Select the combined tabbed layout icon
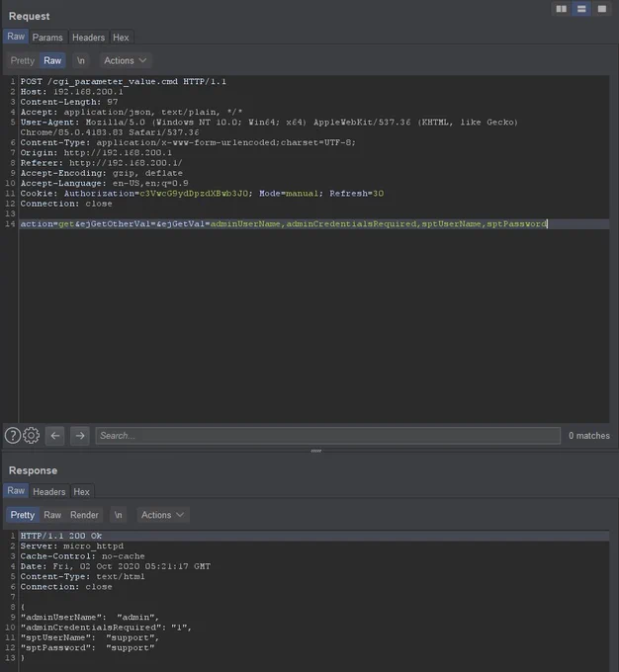 pos(602,9)
